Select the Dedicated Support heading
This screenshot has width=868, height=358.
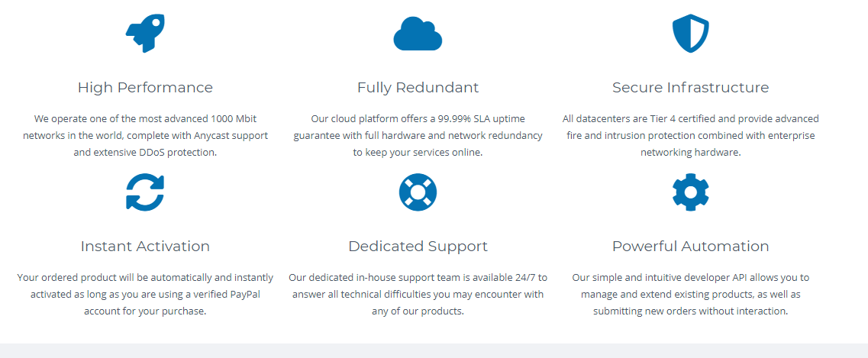coord(418,247)
